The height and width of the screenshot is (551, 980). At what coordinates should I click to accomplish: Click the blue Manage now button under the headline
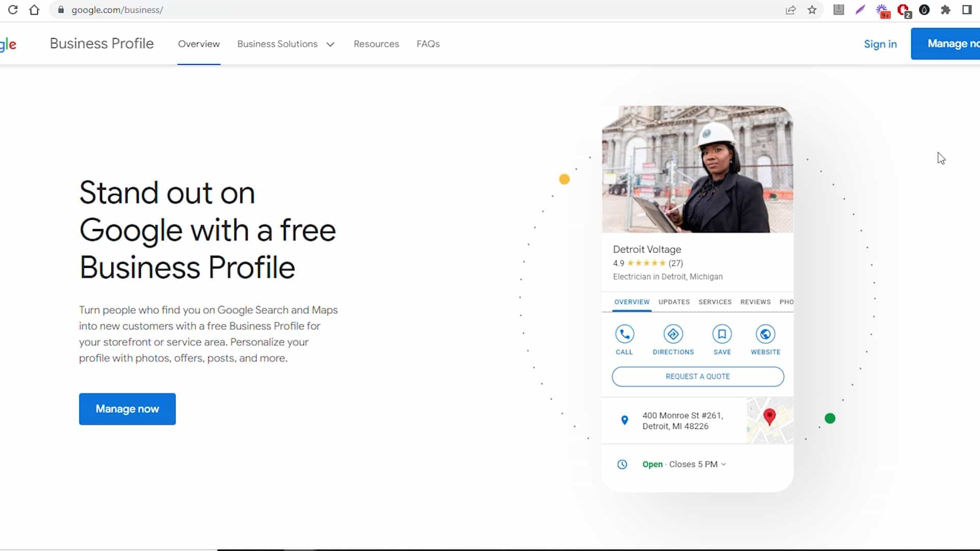[x=127, y=409]
